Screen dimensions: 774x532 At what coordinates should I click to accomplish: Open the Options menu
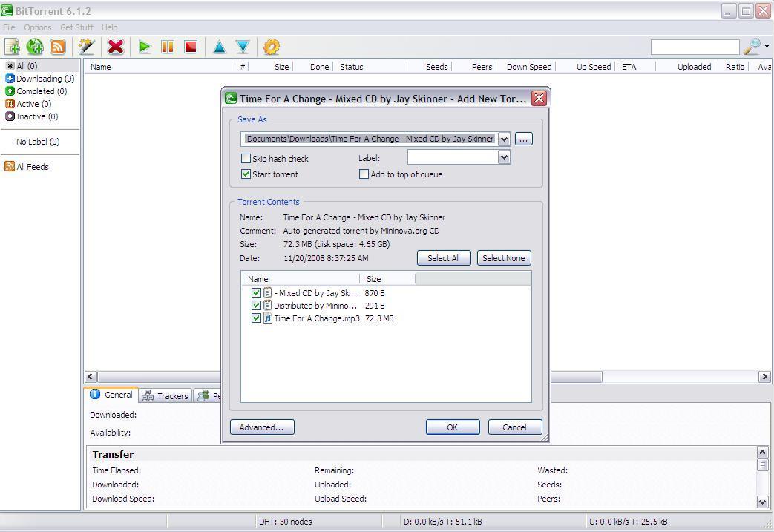coord(38,27)
